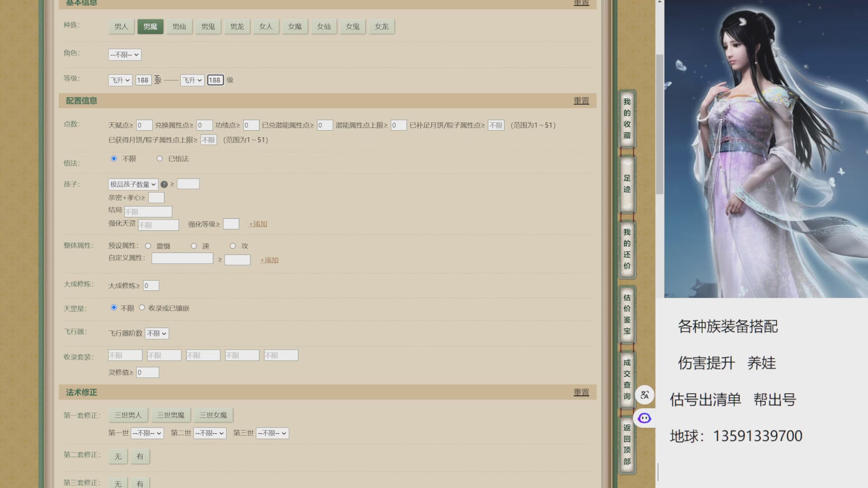Open the help question-mark icon beside 极品孩子数量
Screen dimensions: 868x488
pos(164,184)
